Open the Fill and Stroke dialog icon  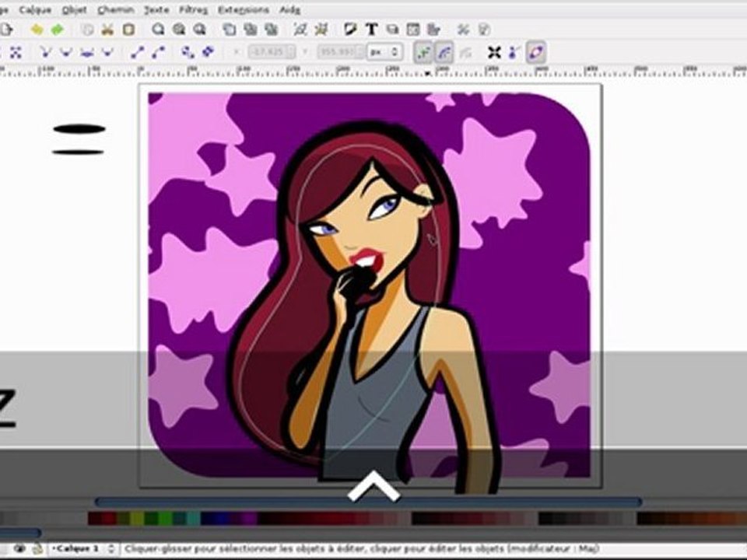click(x=351, y=30)
